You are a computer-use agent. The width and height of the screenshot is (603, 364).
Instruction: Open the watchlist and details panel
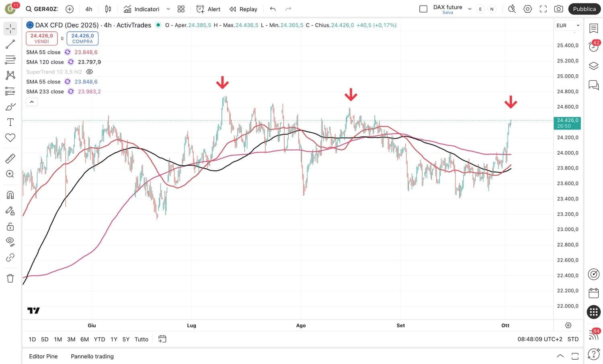pyautogui.click(x=594, y=29)
